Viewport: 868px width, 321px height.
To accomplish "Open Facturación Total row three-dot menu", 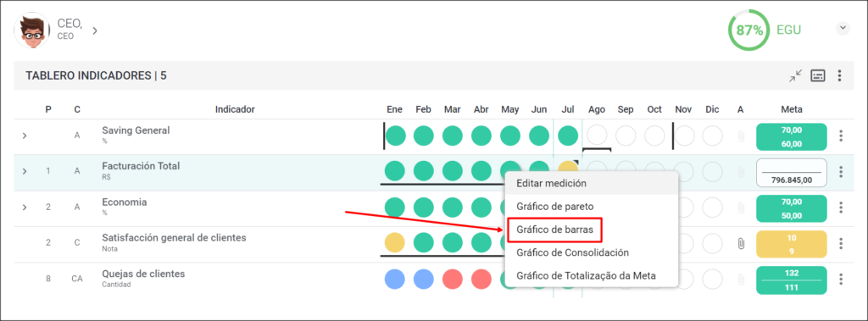I will (x=841, y=172).
